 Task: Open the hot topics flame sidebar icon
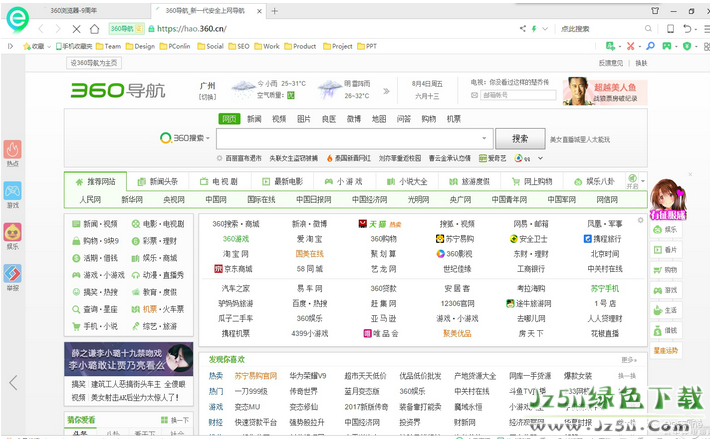click(x=13, y=149)
